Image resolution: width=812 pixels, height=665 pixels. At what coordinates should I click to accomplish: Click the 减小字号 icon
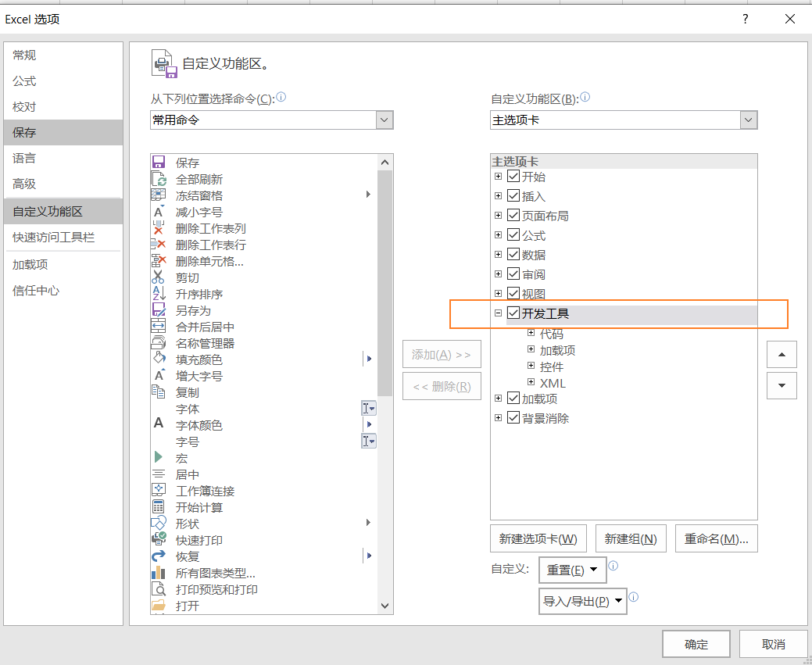[159, 212]
